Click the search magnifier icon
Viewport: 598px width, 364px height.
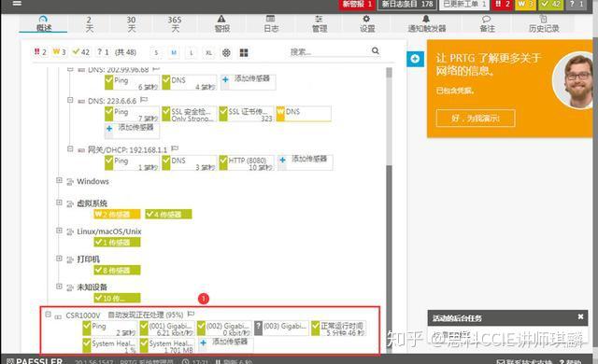[376, 50]
